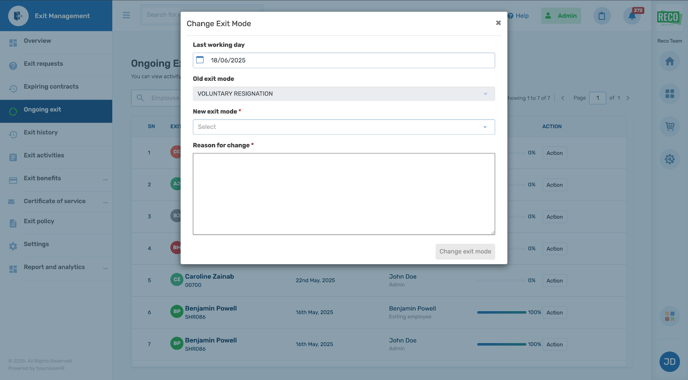Open the notifications bell icon

(632, 16)
